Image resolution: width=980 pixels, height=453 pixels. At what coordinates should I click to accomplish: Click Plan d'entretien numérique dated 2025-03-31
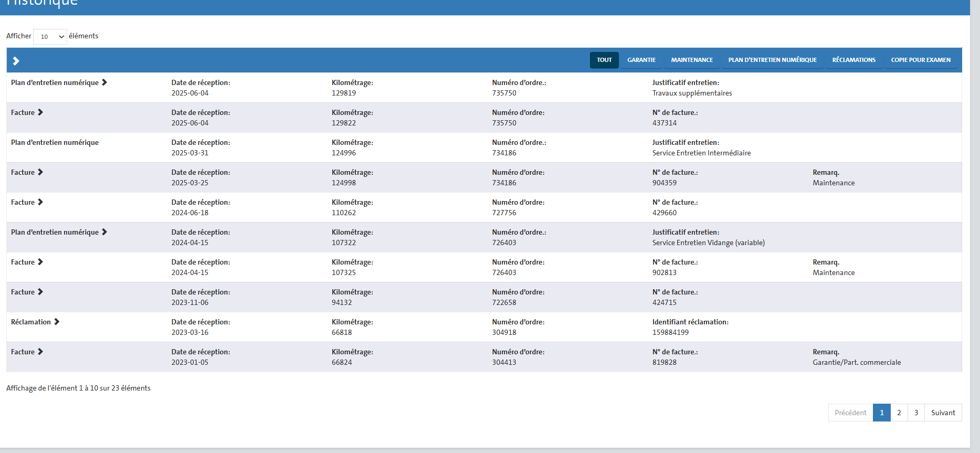[55, 142]
